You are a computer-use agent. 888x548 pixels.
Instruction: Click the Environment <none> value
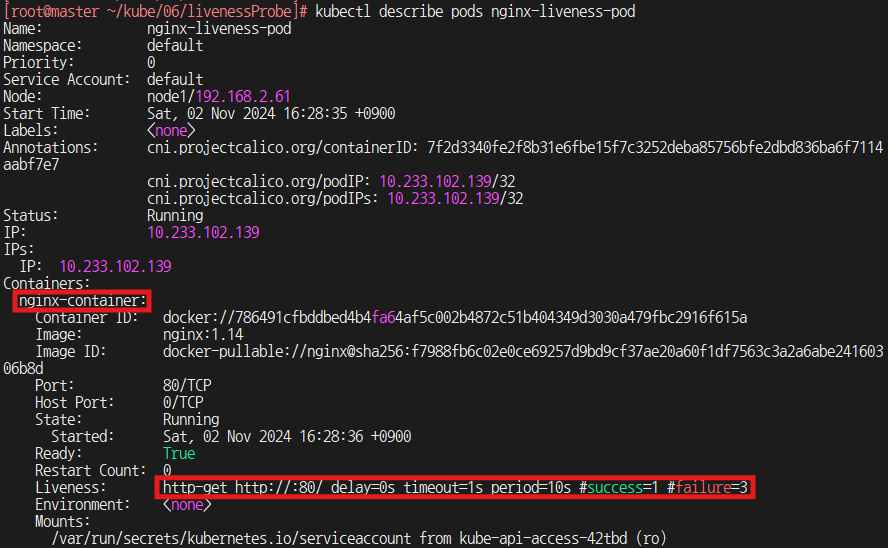(x=187, y=504)
